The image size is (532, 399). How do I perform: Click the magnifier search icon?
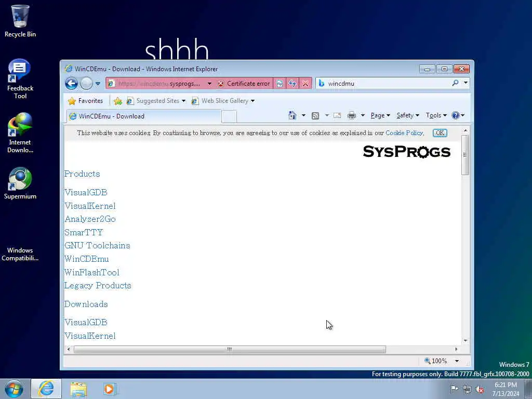455,83
